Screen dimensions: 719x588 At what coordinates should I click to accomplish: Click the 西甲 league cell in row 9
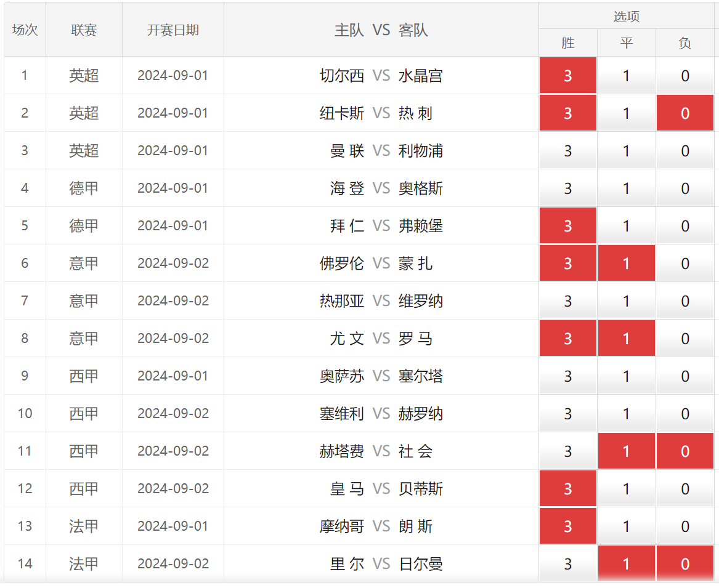click(x=84, y=376)
